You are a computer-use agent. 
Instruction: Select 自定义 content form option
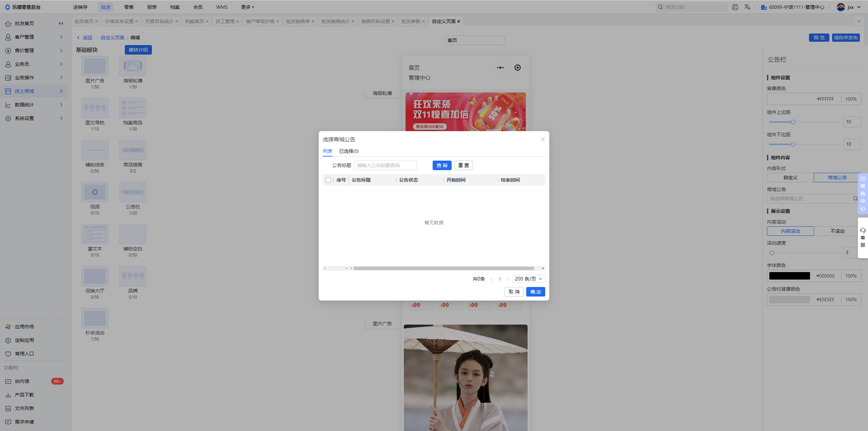tap(790, 178)
